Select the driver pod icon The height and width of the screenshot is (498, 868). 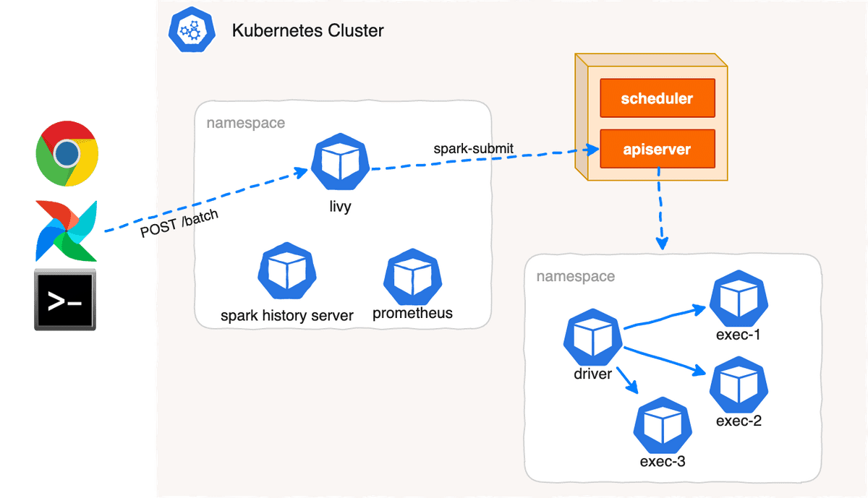[x=592, y=335]
